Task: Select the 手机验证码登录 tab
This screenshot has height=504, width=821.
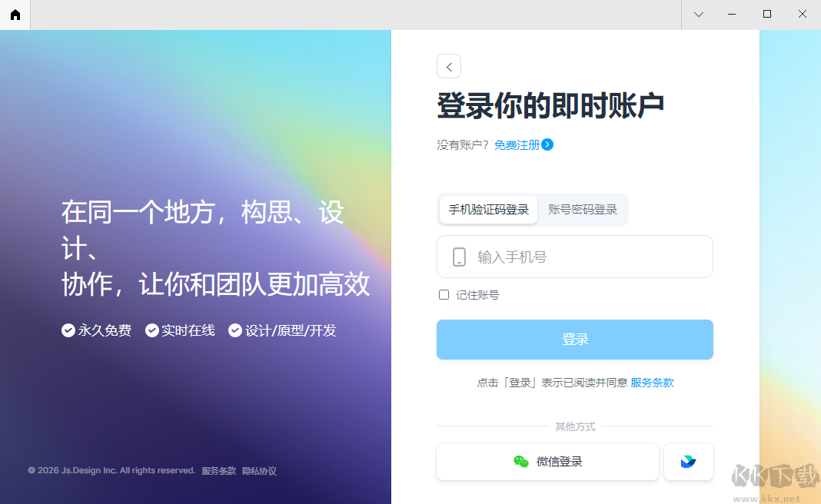Action: click(488, 209)
